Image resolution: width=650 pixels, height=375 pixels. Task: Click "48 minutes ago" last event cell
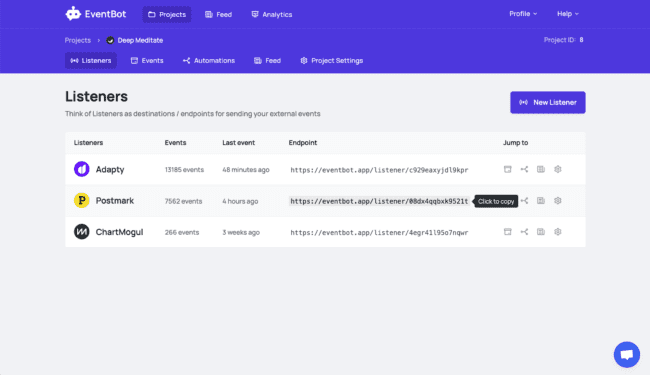tap(246, 169)
